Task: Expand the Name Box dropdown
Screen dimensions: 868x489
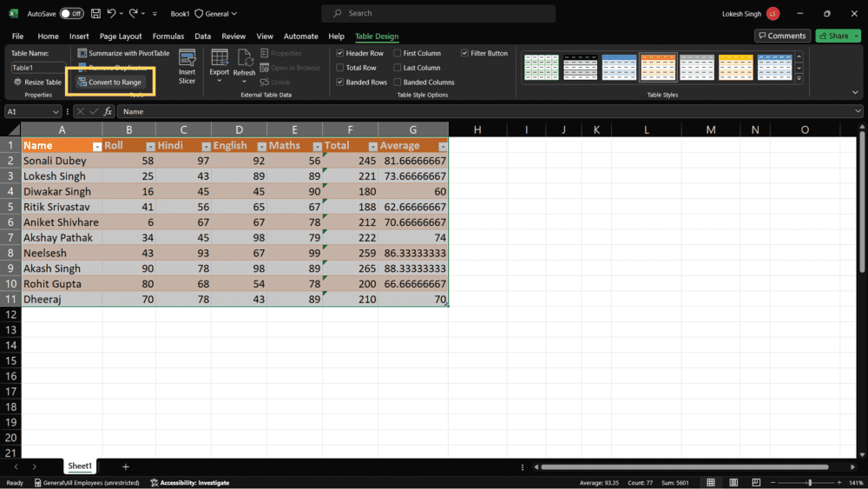Action: [56, 112]
